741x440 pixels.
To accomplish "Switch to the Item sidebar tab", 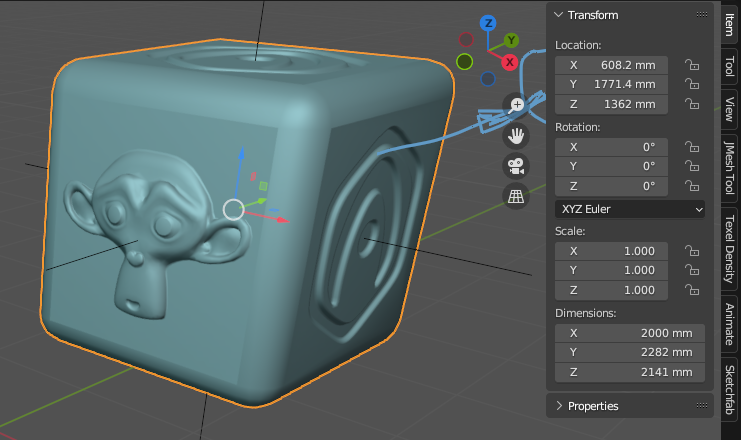I will point(730,25).
